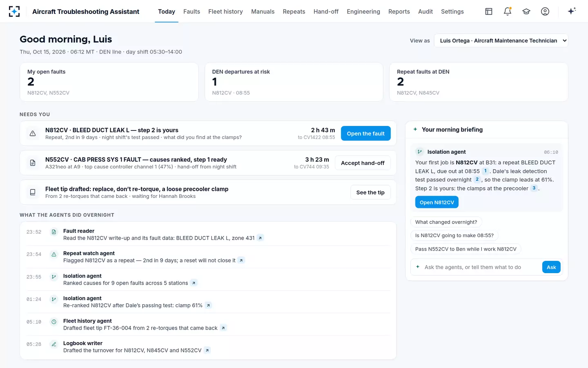
Task: Open link arrow after 'clamp 61%' entry
Action: (208, 305)
